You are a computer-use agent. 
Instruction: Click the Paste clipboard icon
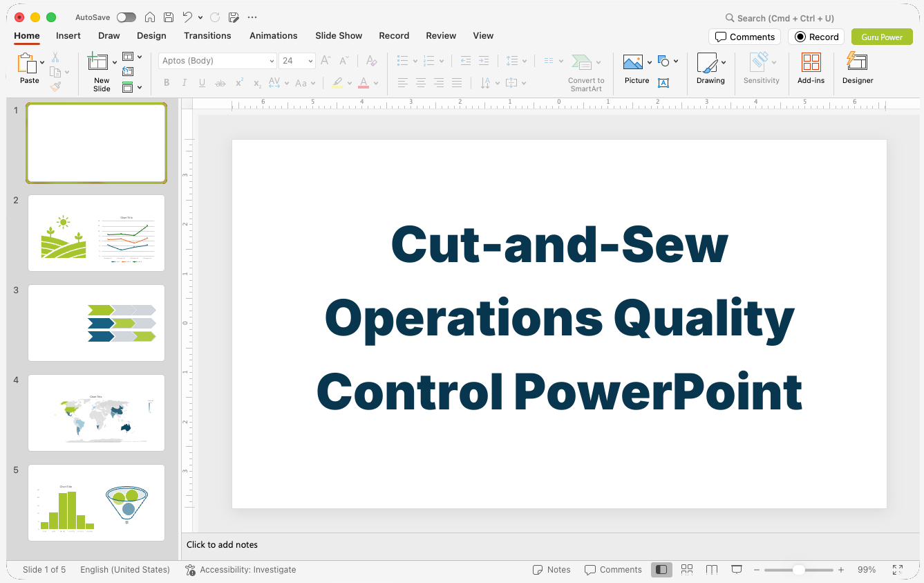click(28, 63)
